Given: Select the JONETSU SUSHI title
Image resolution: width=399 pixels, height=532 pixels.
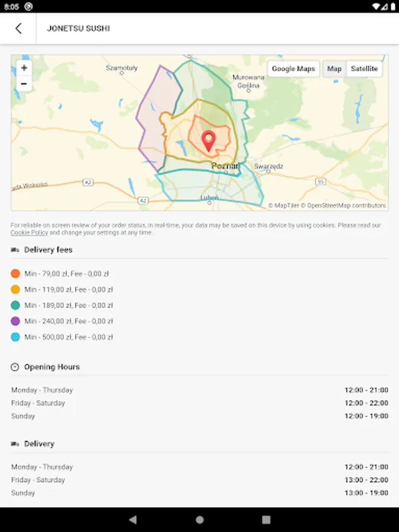Looking at the screenshot, I should (79, 28).
